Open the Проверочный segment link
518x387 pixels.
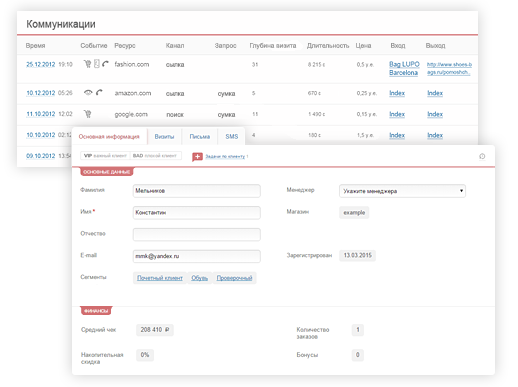click(x=234, y=278)
